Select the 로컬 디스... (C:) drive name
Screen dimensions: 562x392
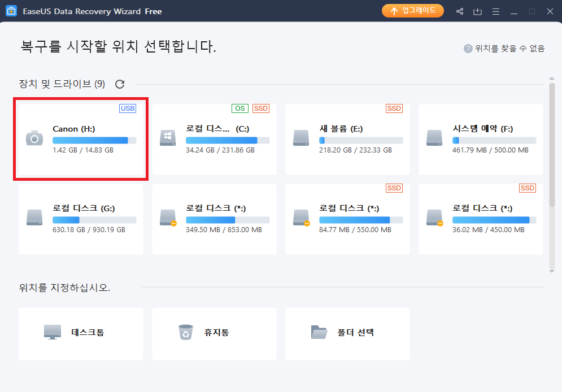[x=217, y=129]
